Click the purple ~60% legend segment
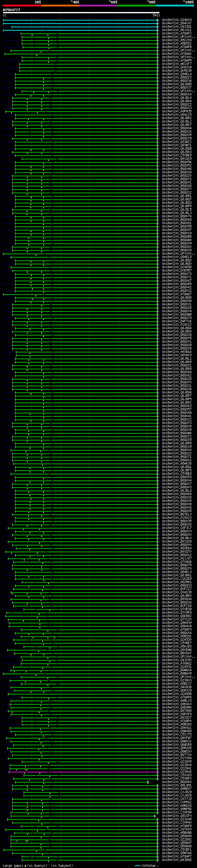 99,6
